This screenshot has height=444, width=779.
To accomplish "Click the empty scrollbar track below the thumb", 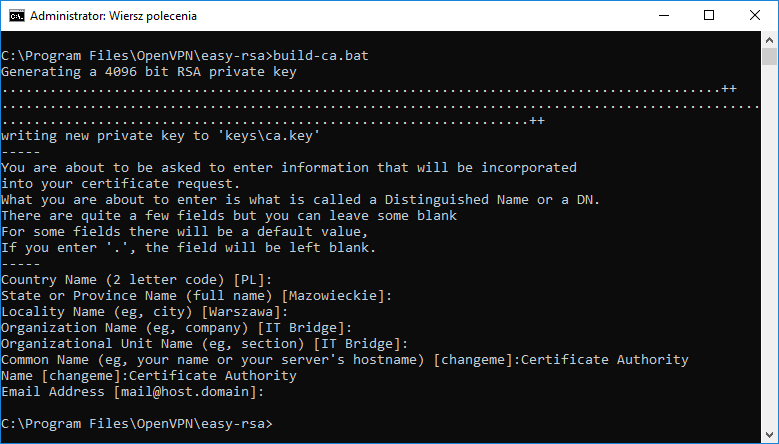I will (769, 245).
